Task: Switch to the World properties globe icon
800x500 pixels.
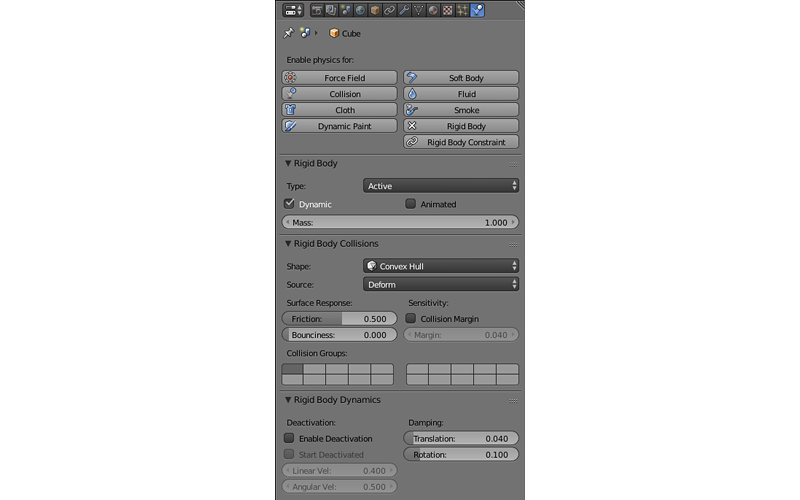Action: pyautogui.click(x=360, y=10)
